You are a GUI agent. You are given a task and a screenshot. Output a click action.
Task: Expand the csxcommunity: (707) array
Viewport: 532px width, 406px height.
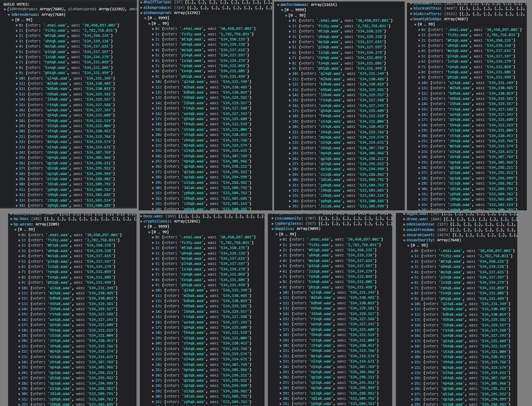272,218
